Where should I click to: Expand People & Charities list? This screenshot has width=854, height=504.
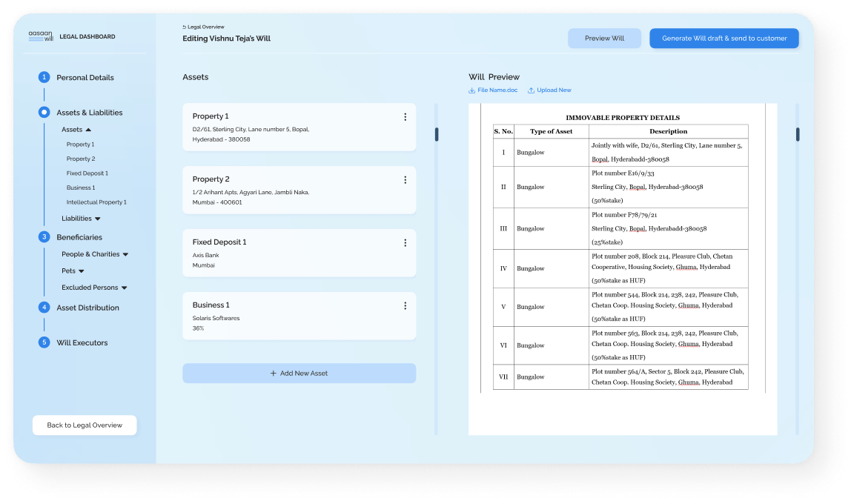pos(125,255)
